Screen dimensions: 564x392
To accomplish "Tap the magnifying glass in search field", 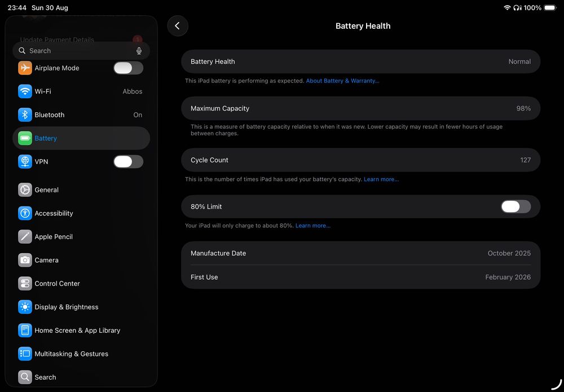I will (22, 51).
